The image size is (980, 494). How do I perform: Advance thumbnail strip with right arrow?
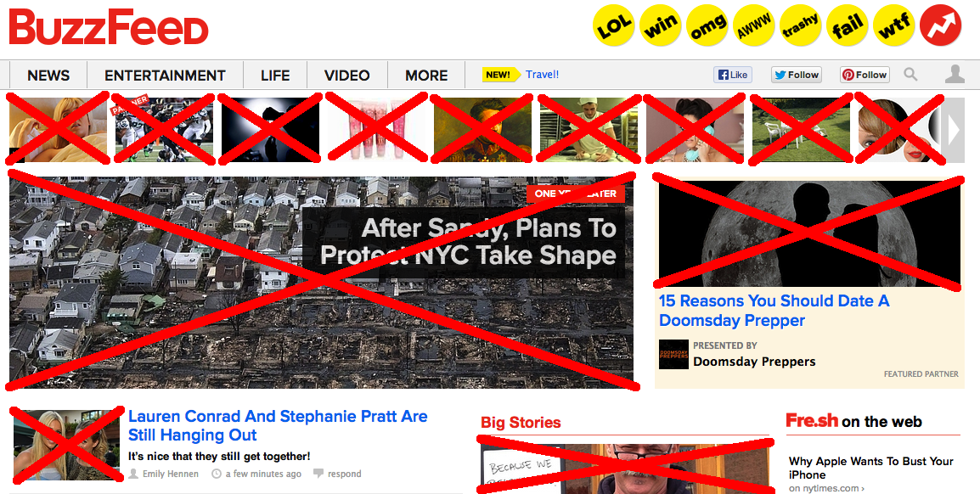click(954, 130)
